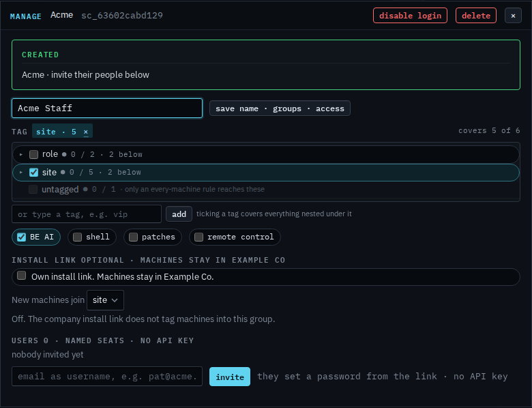Image resolution: width=532 pixels, height=408 pixels.
Task: Click the add tag button
Action: (179, 214)
